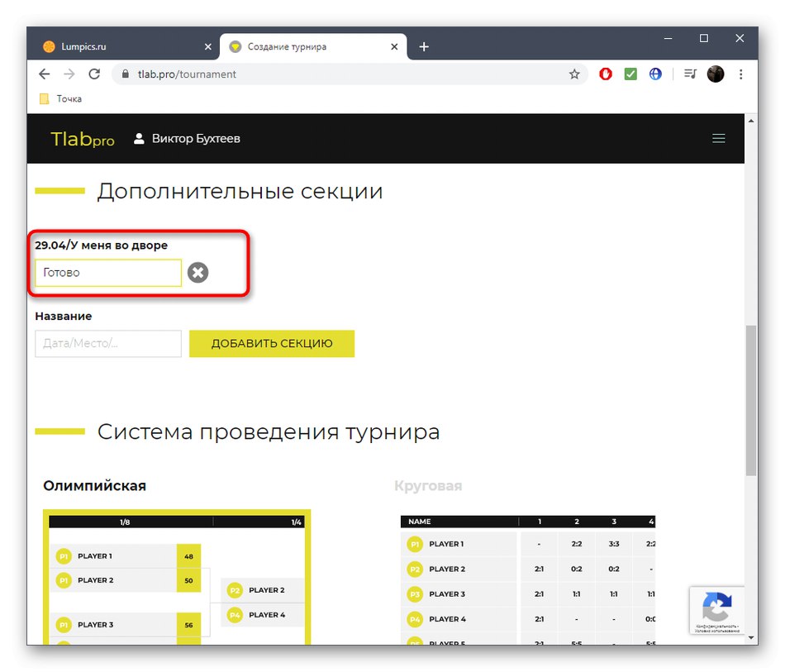The image size is (785, 672).
Task: Reload the tournament page
Action: [x=94, y=74]
